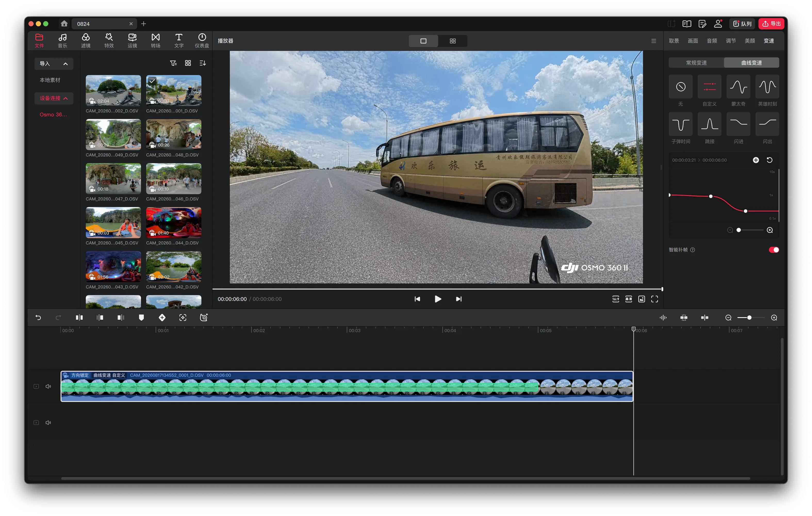This screenshot has height=516, width=812.
Task: Open the player menu options
Action: pos(653,41)
